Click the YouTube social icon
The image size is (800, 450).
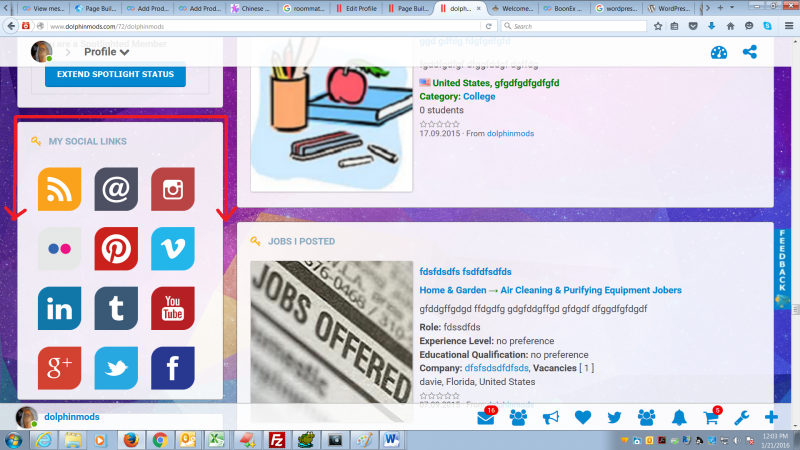click(173, 308)
